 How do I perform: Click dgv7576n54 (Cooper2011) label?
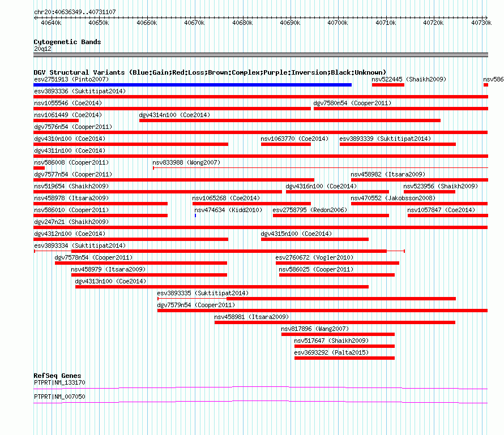click(x=73, y=127)
